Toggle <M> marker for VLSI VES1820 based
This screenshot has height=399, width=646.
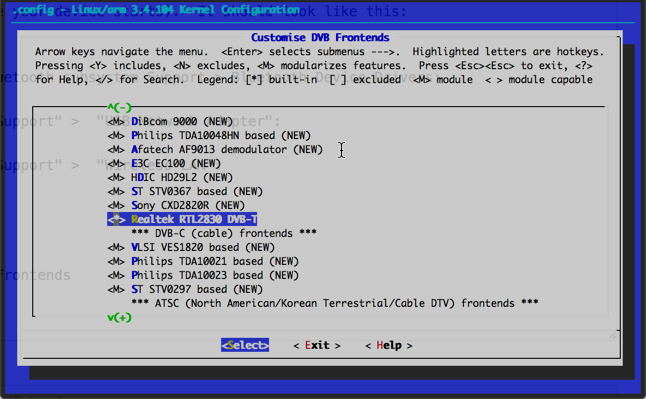(x=116, y=248)
